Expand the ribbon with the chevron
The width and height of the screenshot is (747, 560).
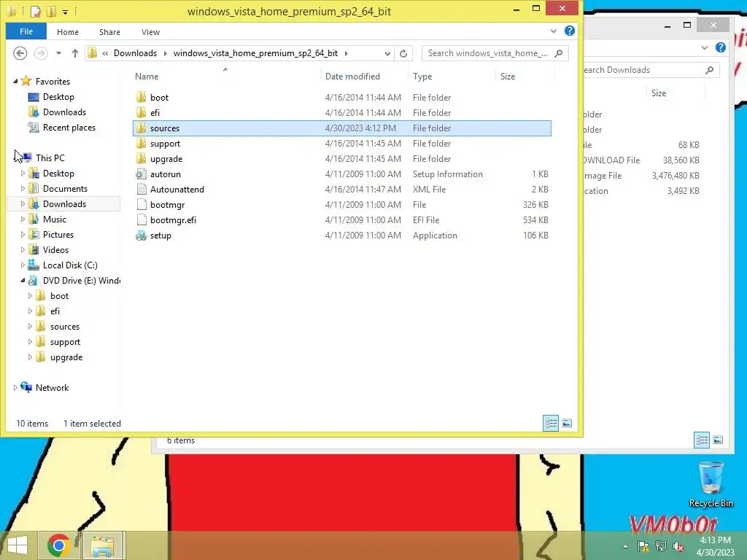(554, 31)
